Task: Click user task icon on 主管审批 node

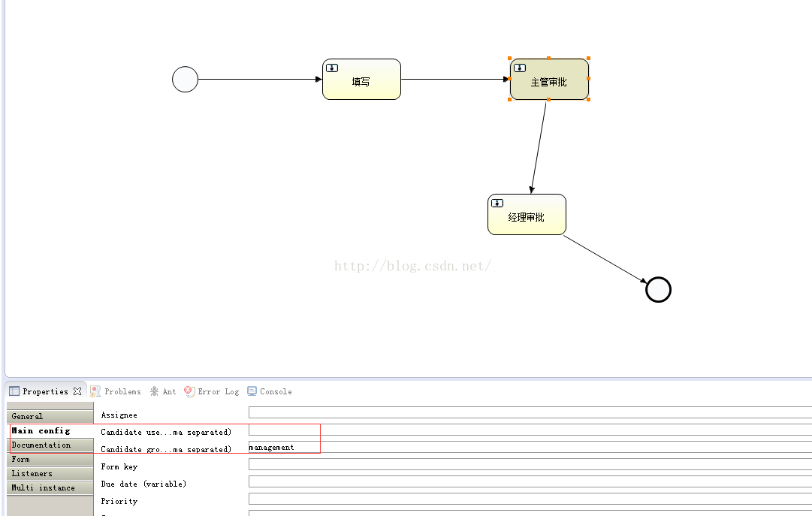Action: pyautogui.click(x=519, y=68)
